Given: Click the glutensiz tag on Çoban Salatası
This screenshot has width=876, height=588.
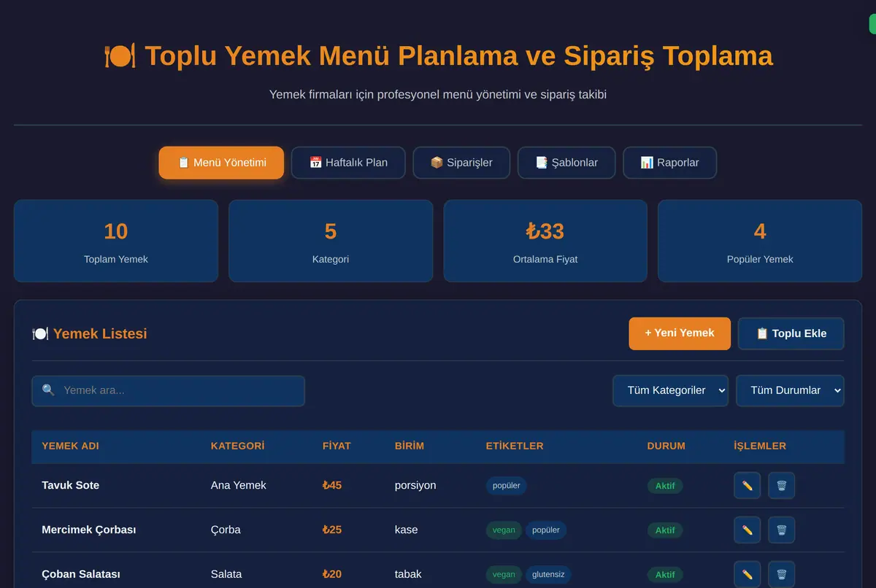Looking at the screenshot, I should (548, 575).
